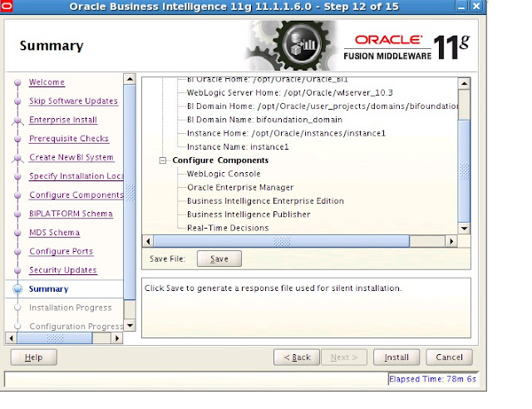Open Specify Installation Location step
The image size is (532, 409).
click(x=76, y=175)
